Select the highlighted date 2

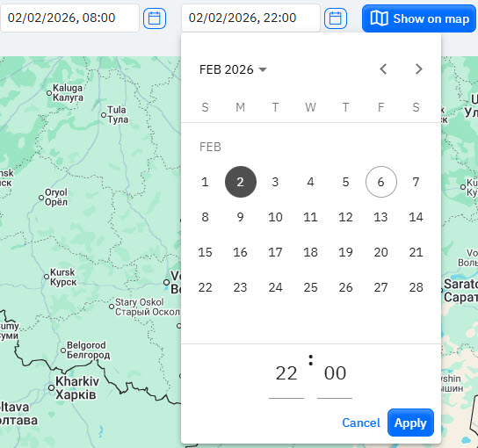coord(241,182)
